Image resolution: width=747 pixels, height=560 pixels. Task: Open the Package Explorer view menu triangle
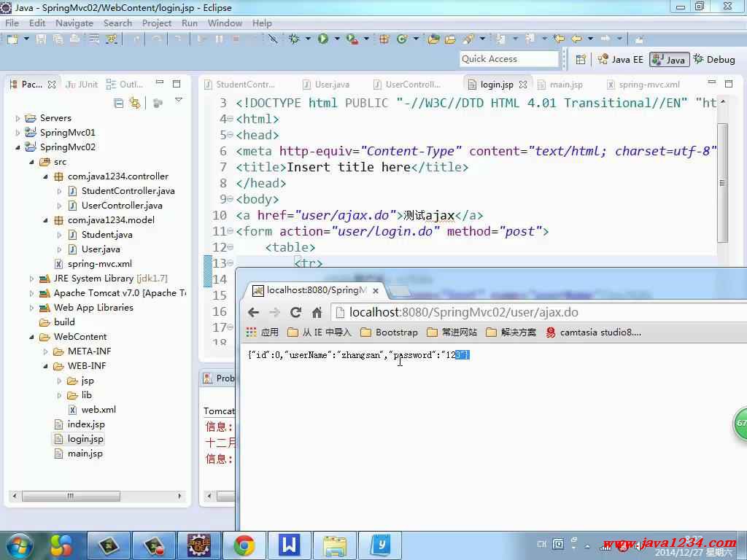(x=179, y=101)
